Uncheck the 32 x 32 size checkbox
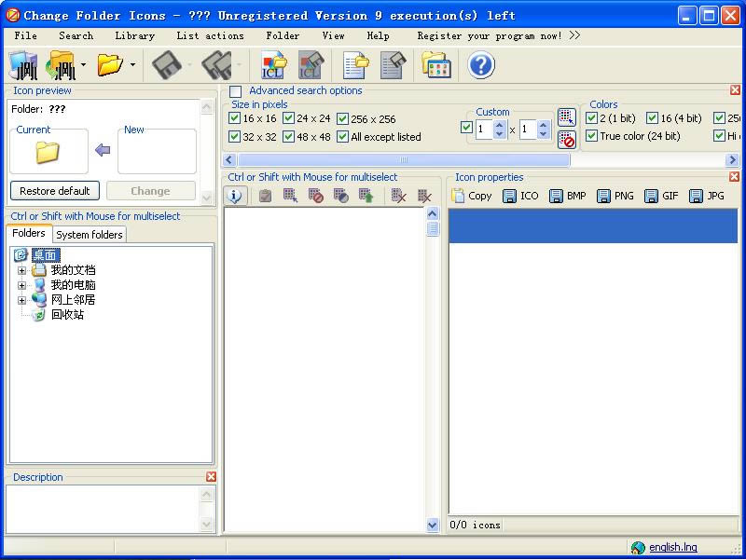Image resolution: width=746 pixels, height=560 pixels. point(234,136)
